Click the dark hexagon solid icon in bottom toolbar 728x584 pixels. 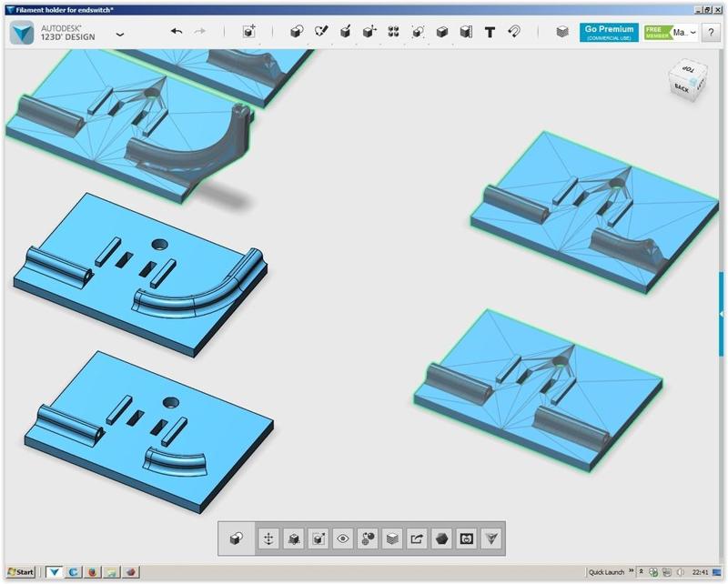[442, 539]
